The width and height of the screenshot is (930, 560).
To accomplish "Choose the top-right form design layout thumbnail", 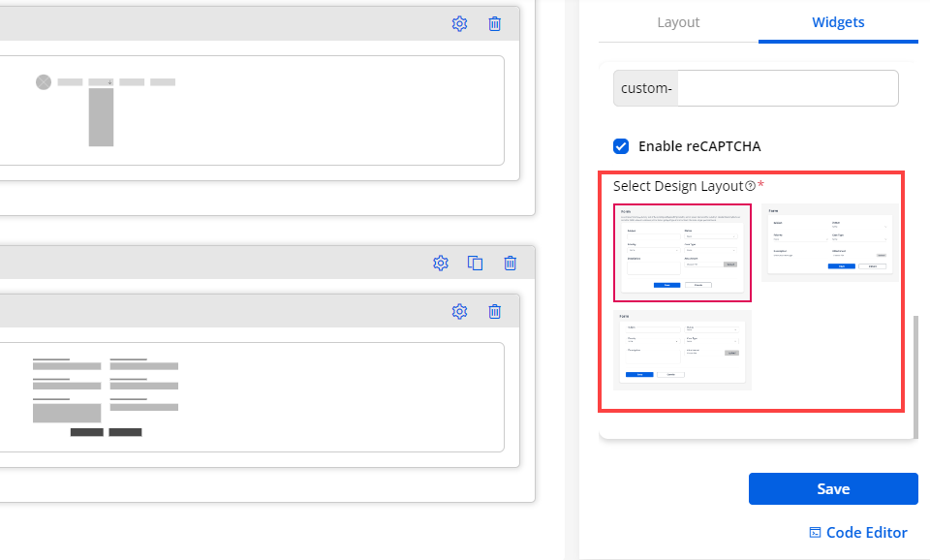I will tap(828, 242).
